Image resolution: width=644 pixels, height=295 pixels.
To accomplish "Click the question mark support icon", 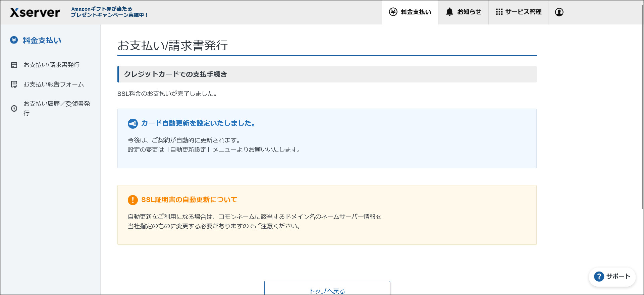I will 599,277.
